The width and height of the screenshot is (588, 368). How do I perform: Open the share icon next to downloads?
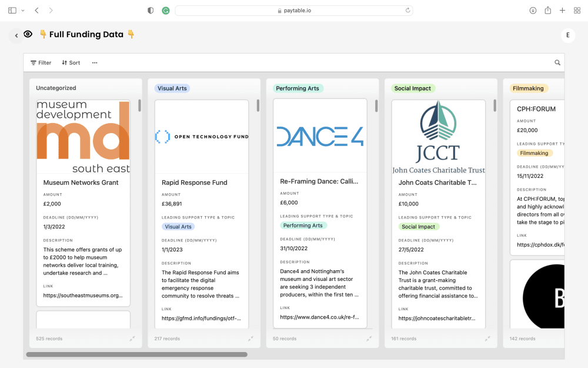point(548,10)
